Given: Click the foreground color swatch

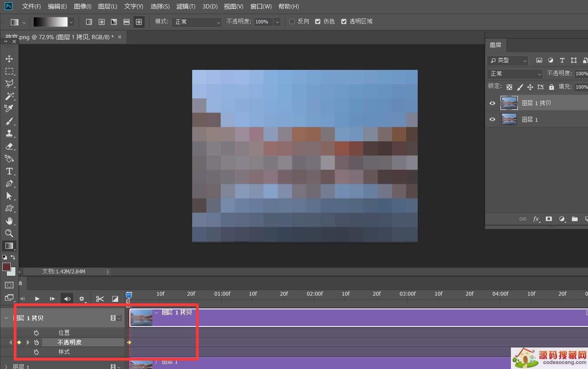Looking at the screenshot, I should [x=7, y=267].
